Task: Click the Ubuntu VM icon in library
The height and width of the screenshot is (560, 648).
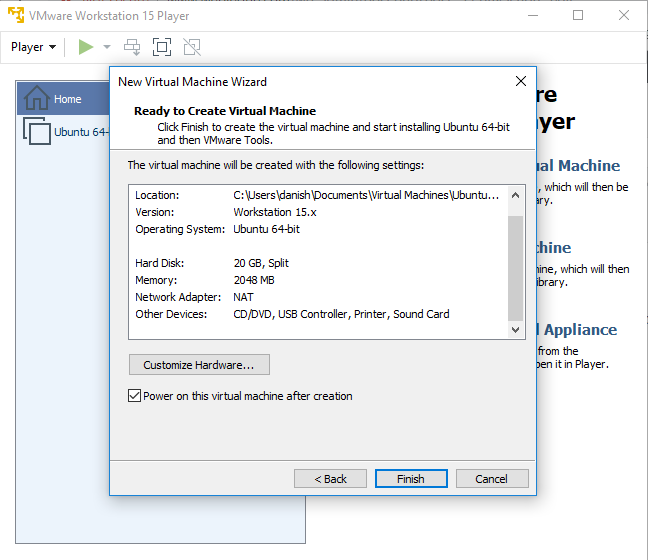Action: pos(37,131)
